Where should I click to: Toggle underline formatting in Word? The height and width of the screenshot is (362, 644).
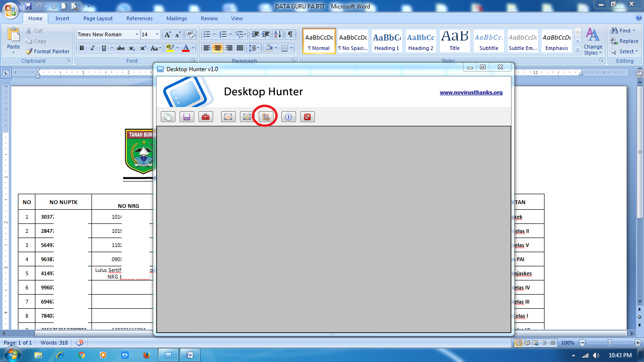point(103,48)
